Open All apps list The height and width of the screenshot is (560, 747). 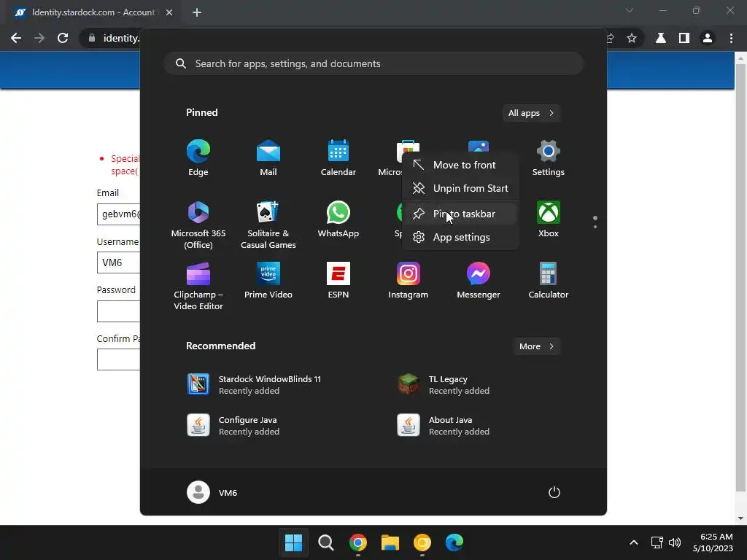[531, 113]
